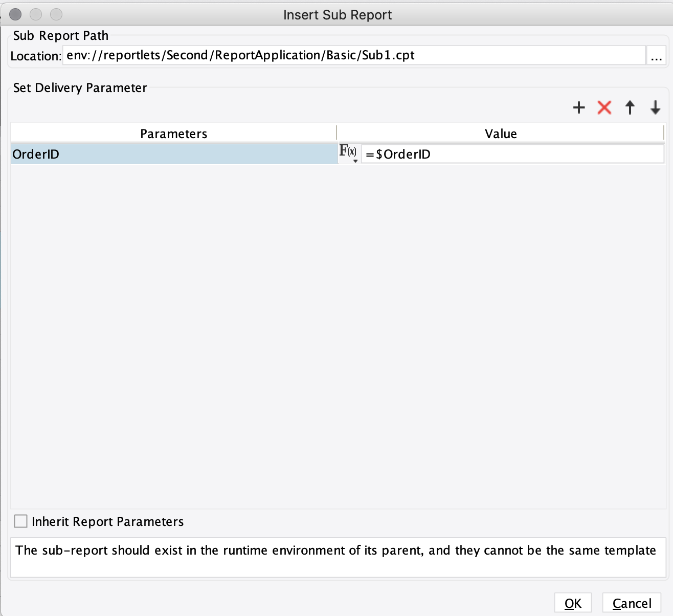Expand the value type dropdown under F(x)
This screenshot has width=673, height=616.
click(x=355, y=160)
